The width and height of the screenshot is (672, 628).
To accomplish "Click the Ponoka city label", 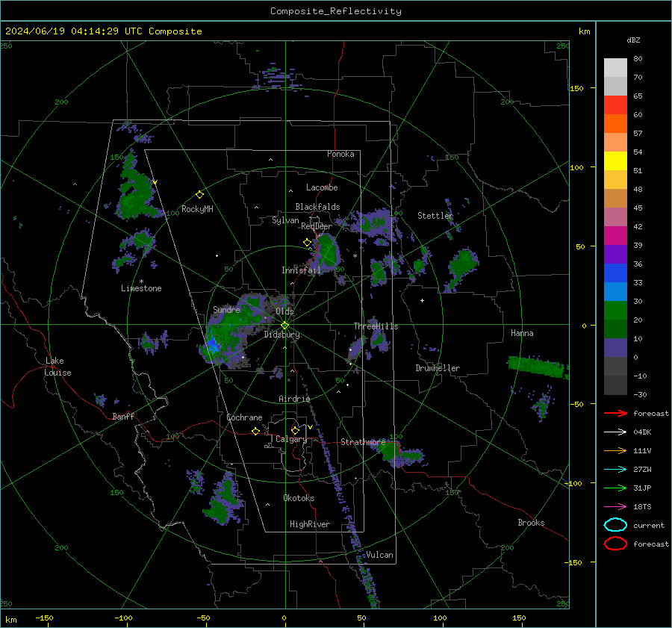I will [x=340, y=154].
